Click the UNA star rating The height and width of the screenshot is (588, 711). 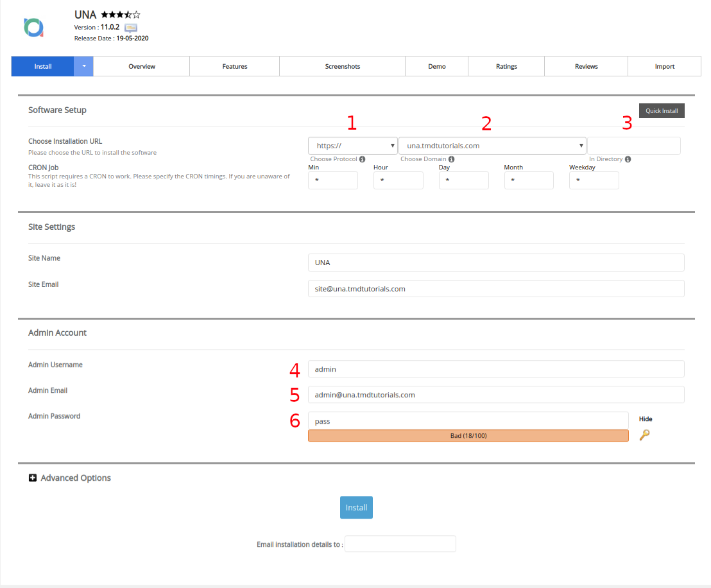(121, 14)
